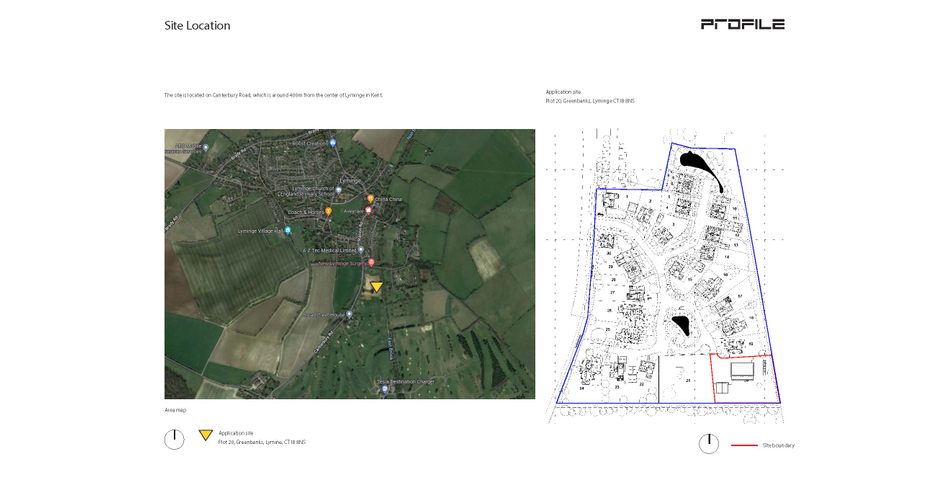Screen dimensions: 950x480
Task: Click the Site Location heading
Action: tap(198, 25)
